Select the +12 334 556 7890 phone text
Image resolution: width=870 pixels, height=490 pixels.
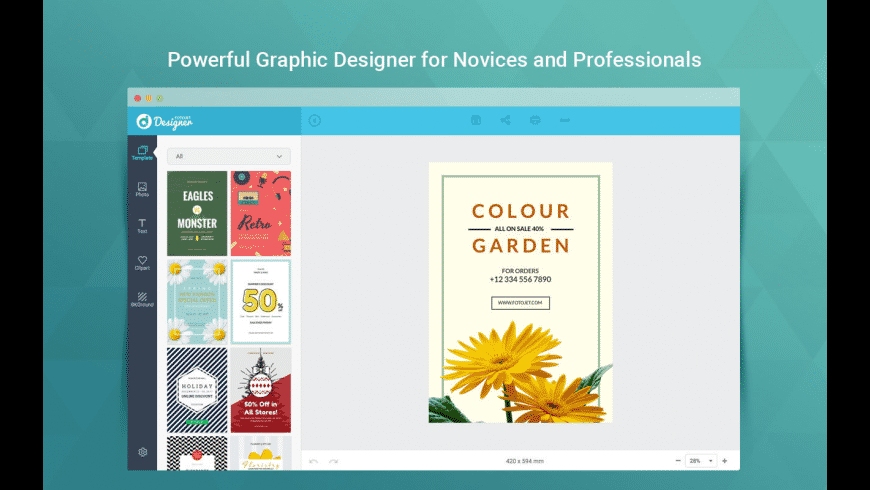point(520,279)
